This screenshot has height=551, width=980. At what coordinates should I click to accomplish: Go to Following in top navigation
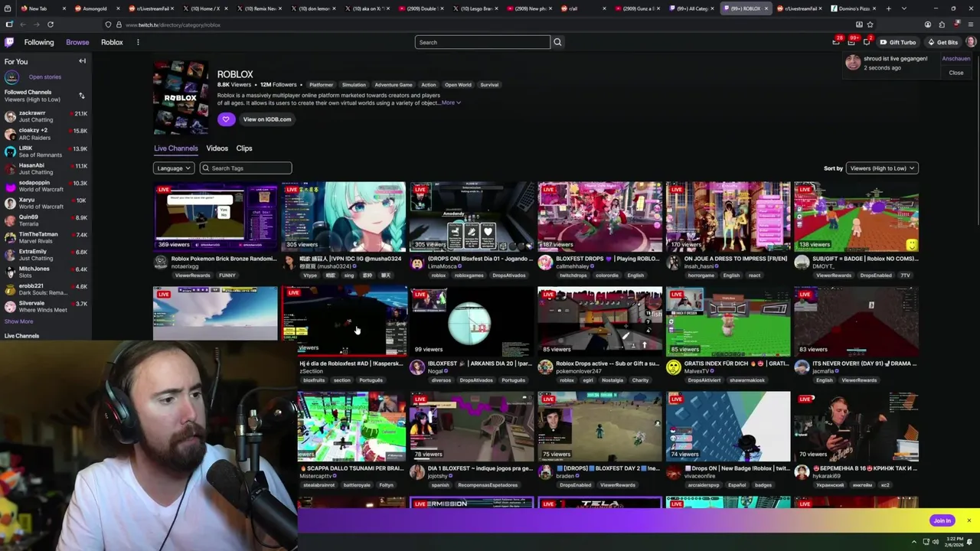39,42
